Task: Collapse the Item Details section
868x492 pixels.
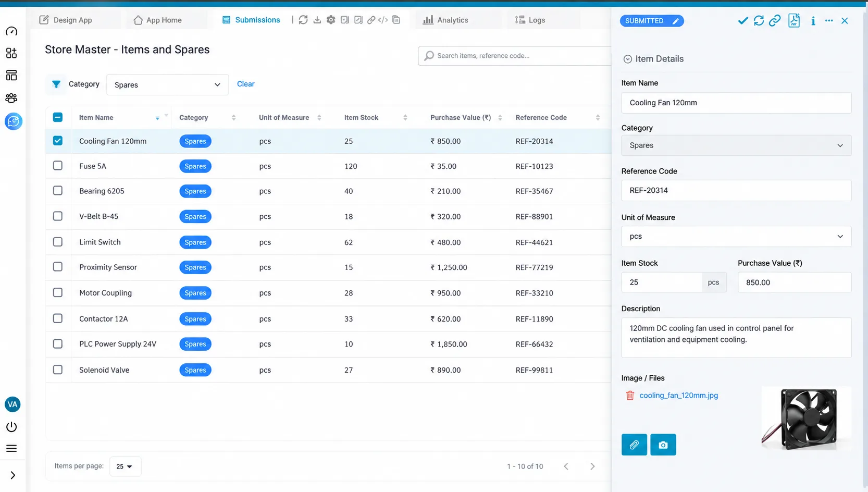Action: tap(627, 59)
